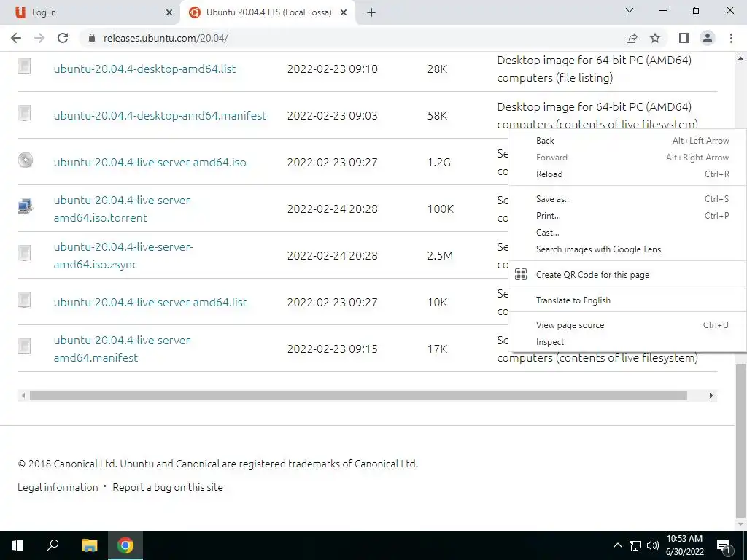Click the vertical scrollbar up arrow
Image resolution: width=747 pixels, height=560 pixels.
coord(741,58)
